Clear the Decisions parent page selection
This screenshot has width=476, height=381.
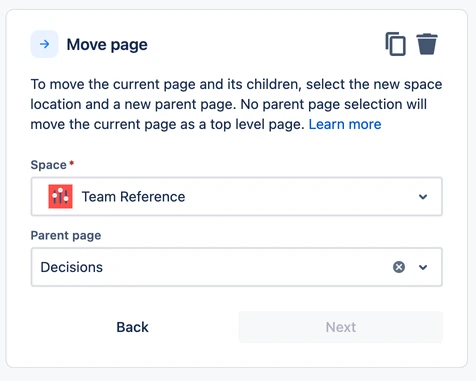(x=399, y=267)
